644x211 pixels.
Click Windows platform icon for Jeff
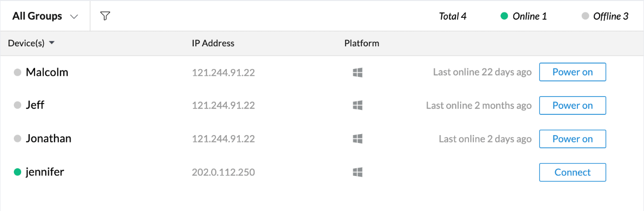pos(358,105)
